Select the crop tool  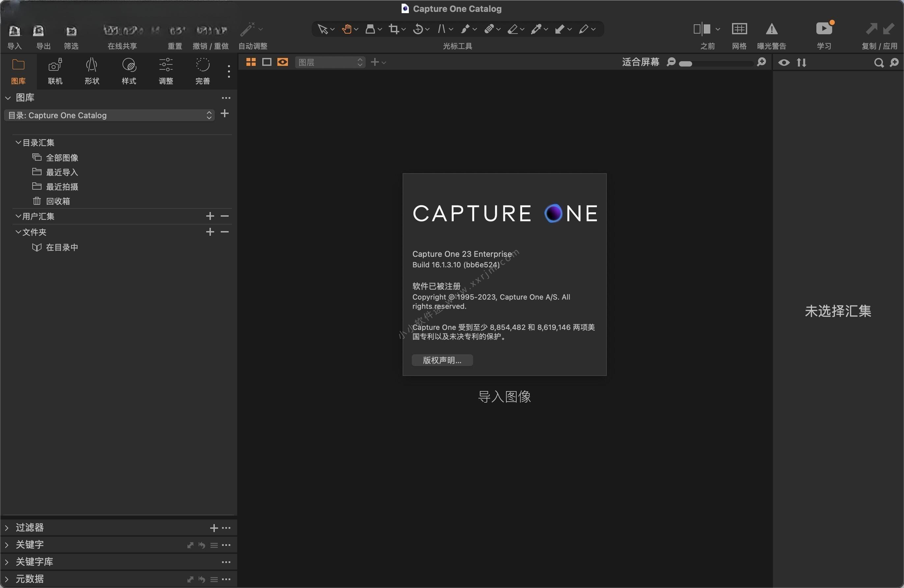[x=394, y=29]
